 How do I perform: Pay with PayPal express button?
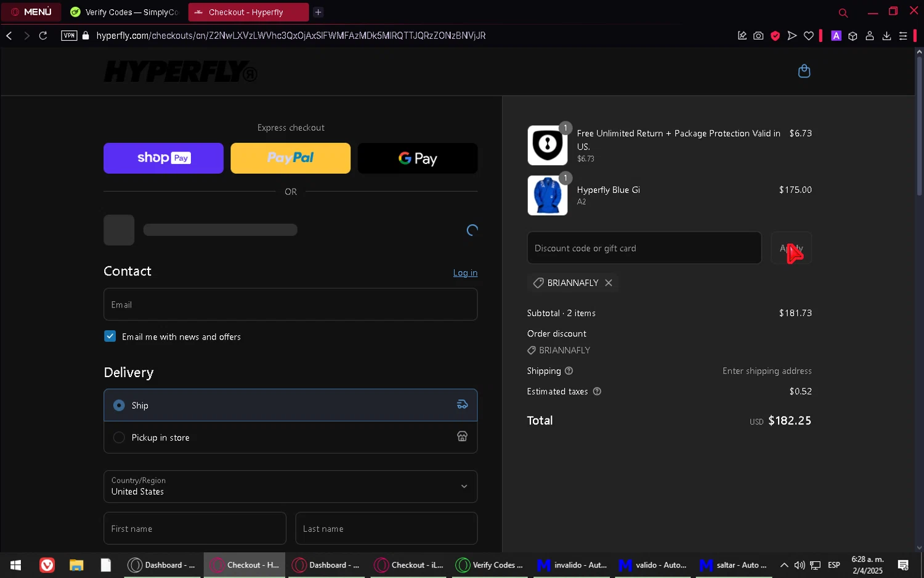coord(290,158)
